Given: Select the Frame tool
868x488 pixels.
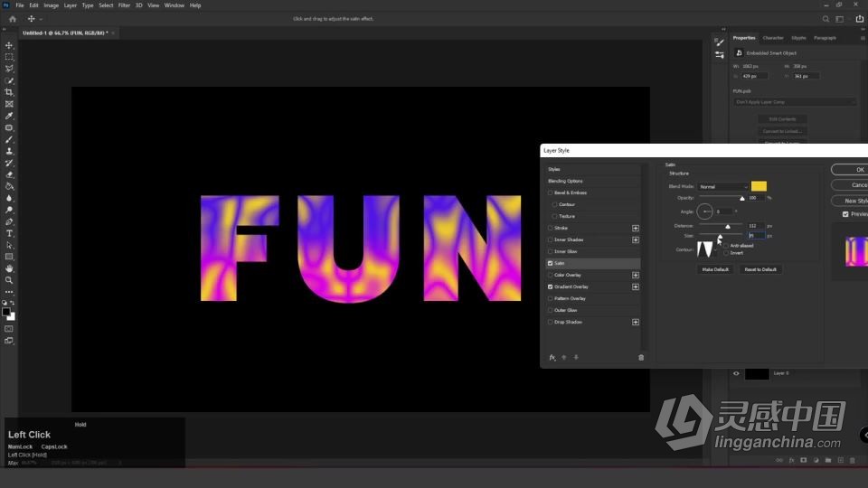Looking at the screenshot, I should (9, 104).
